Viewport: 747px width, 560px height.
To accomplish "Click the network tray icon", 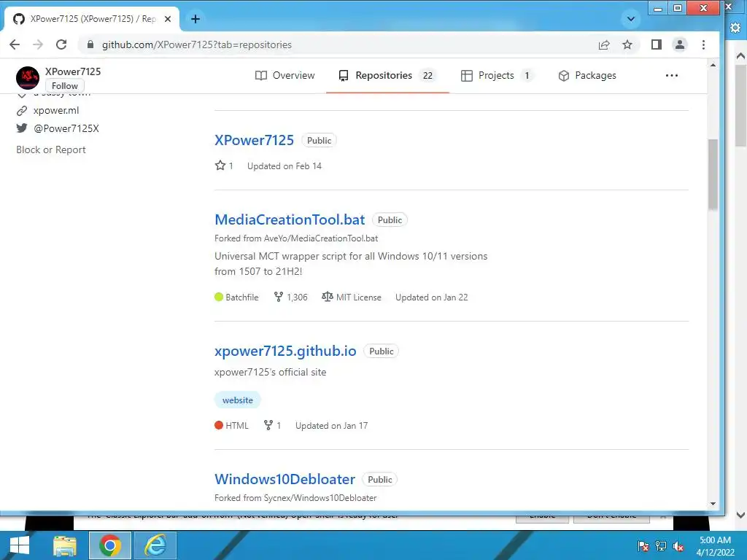I will click(x=661, y=546).
